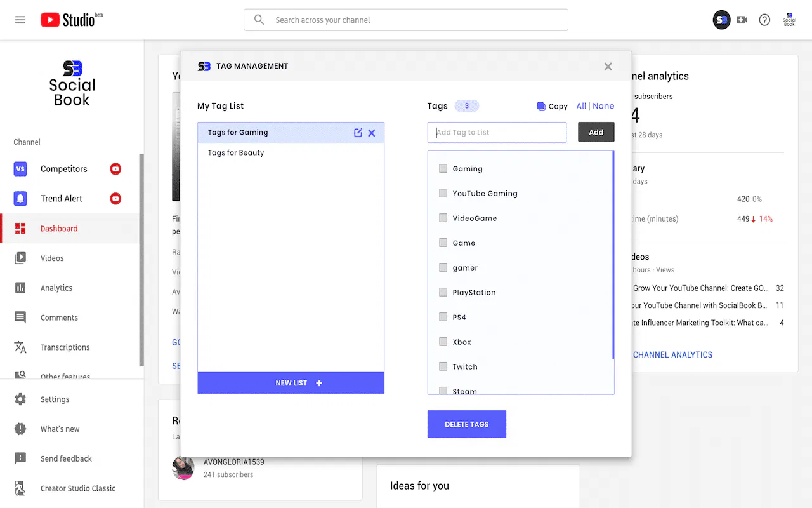Click the Send feedback icon
The height and width of the screenshot is (508, 812).
point(21,458)
